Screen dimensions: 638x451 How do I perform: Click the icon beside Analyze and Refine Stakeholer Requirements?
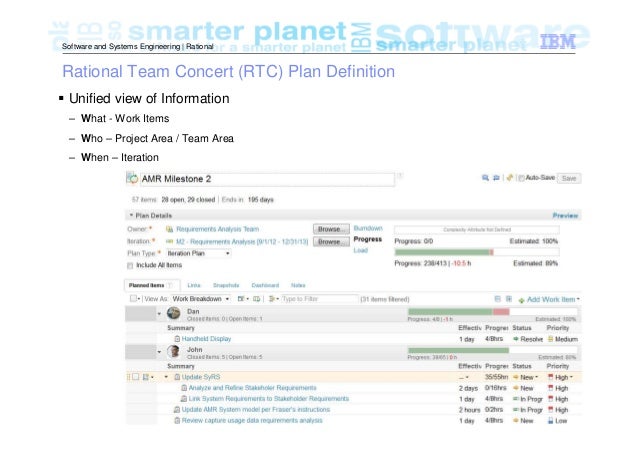(x=184, y=388)
